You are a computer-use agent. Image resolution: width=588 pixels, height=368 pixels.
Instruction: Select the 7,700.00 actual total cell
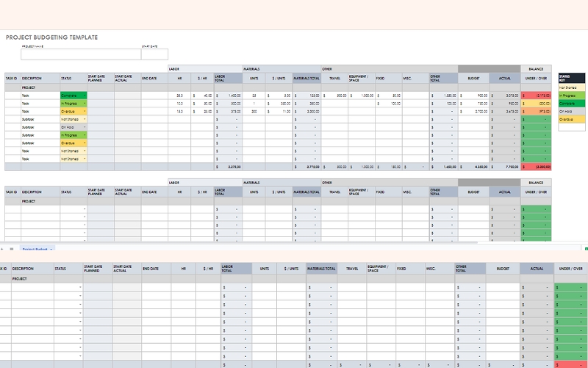[x=505, y=167]
